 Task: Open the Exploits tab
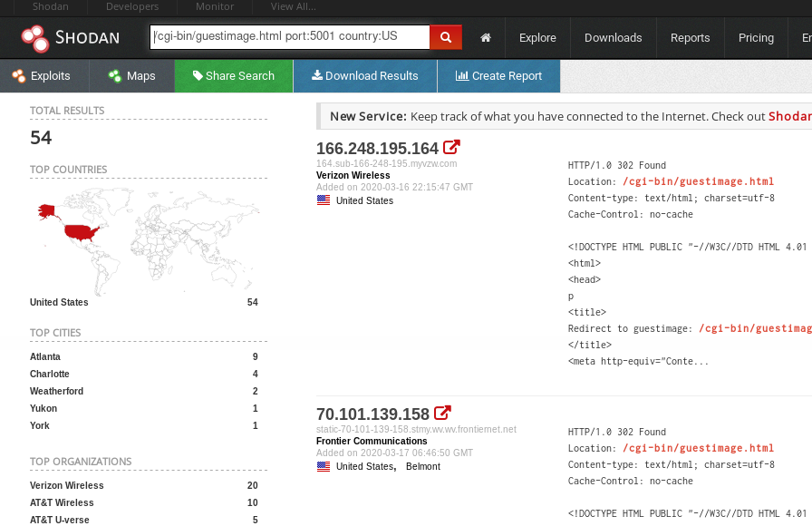coord(44,75)
